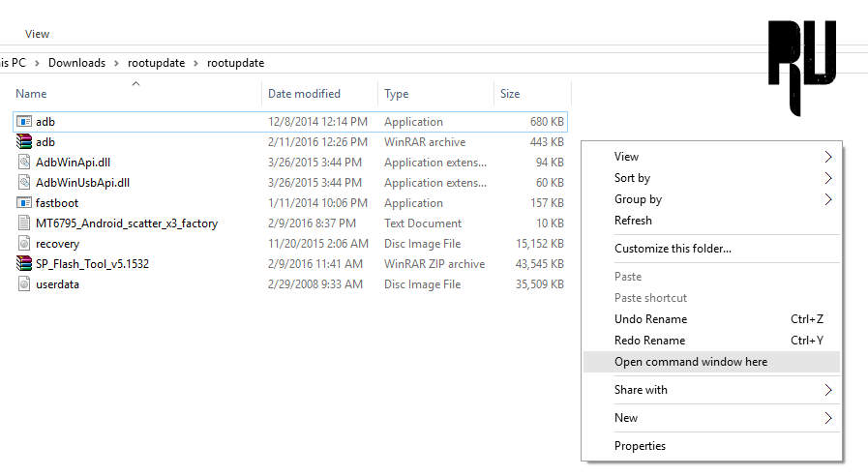Click Refresh in the context menu

[633, 221]
